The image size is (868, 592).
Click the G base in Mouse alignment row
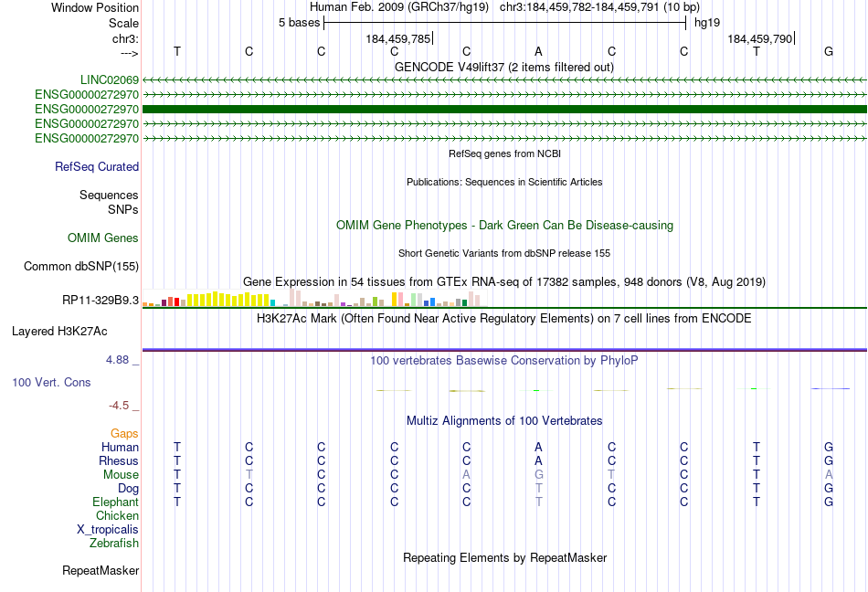click(x=539, y=475)
